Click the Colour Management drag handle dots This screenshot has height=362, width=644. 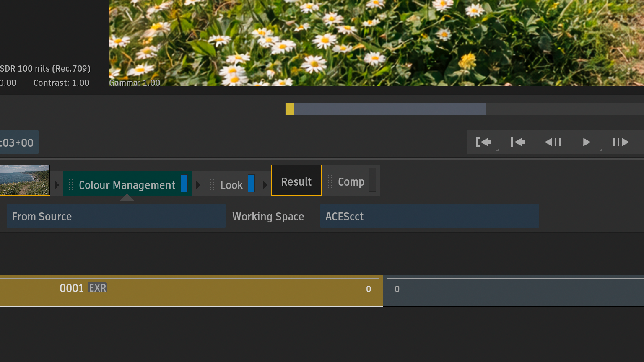tap(71, 185)
